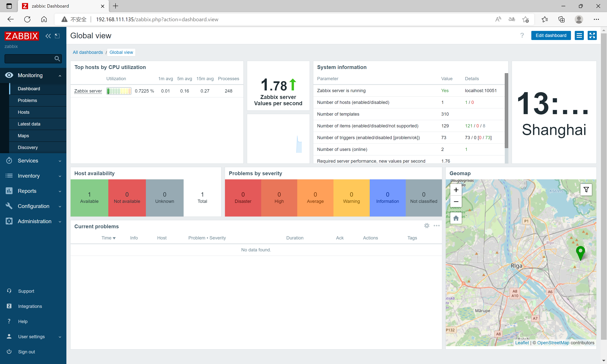The width and height of the screenshot is (607, 364).
Task: Click the green Available host tile
Action: coord(89,198)
